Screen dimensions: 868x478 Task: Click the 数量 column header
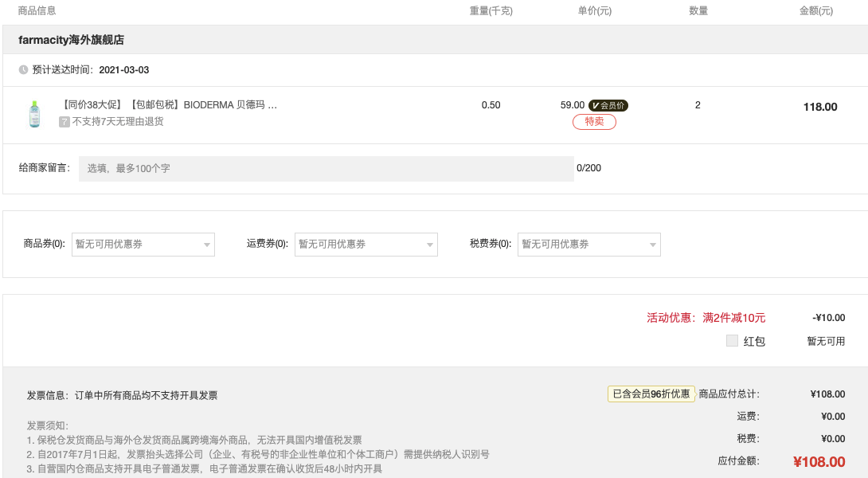pos(698,10)
